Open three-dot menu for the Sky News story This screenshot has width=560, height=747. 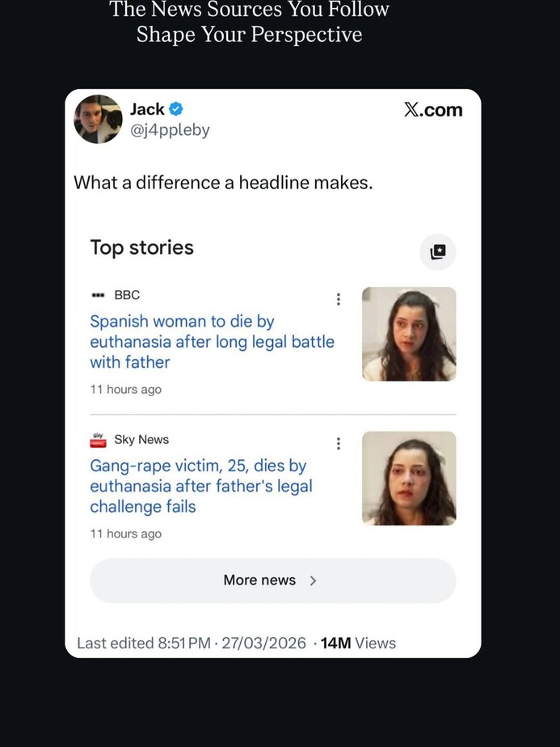click(x=338, y=443)
